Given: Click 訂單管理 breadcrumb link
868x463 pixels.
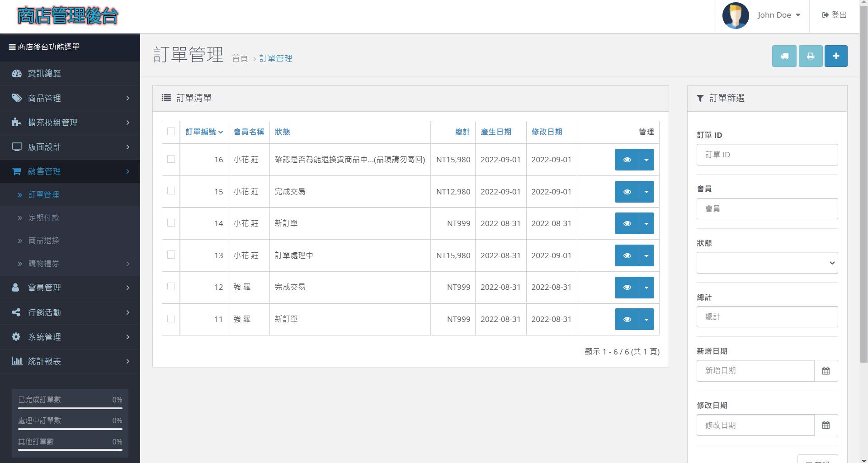Looking at the screenshot, I should tap(276, 58).
